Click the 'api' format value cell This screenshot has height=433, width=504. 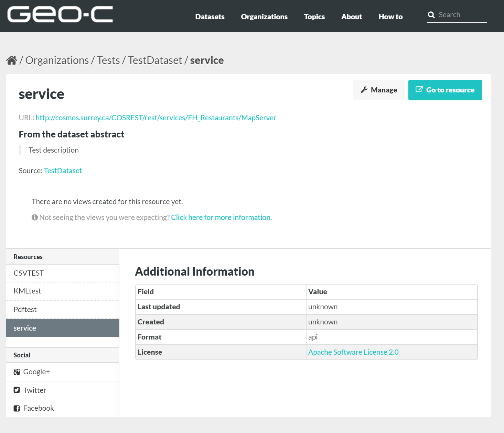392,337
